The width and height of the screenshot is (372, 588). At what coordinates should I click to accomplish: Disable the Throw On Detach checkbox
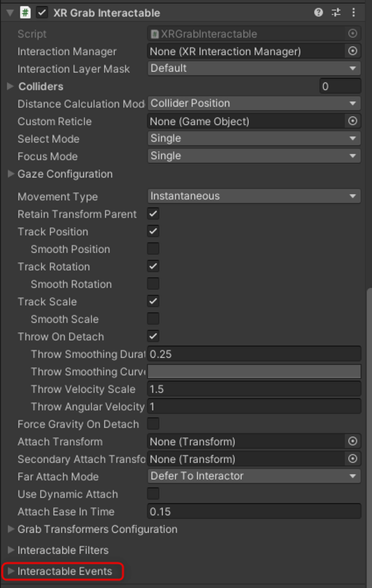153,336
